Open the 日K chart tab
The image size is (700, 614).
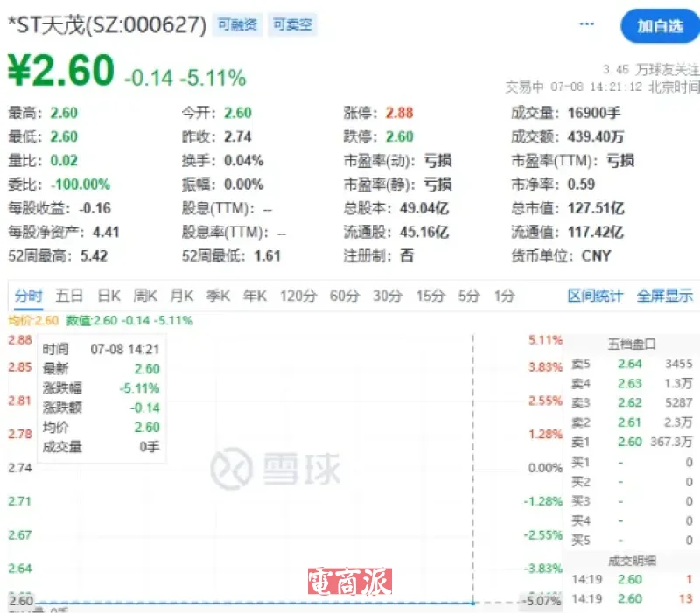click(108, 296)
